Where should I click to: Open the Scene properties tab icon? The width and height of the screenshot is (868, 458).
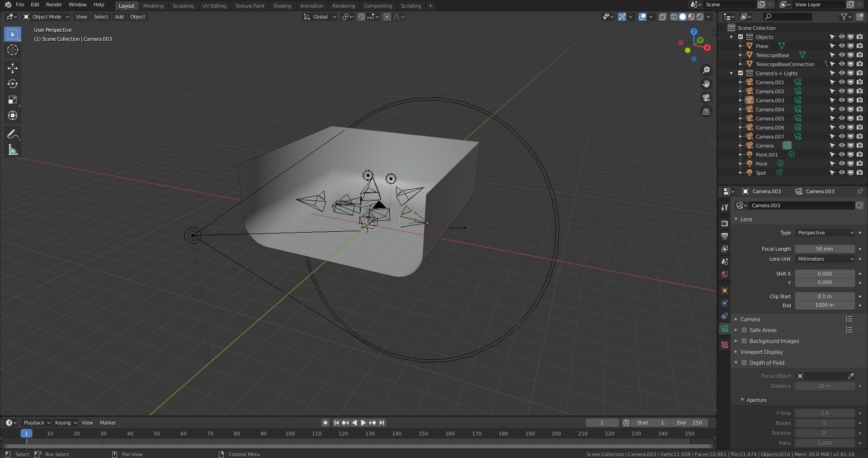pyautogui.click(x=725, y=262)
